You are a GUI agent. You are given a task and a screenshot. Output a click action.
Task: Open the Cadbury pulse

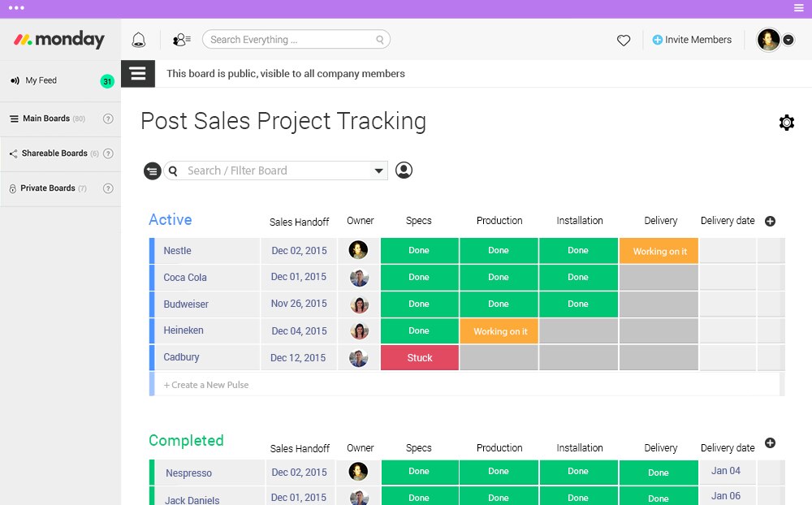coord(181,357)
